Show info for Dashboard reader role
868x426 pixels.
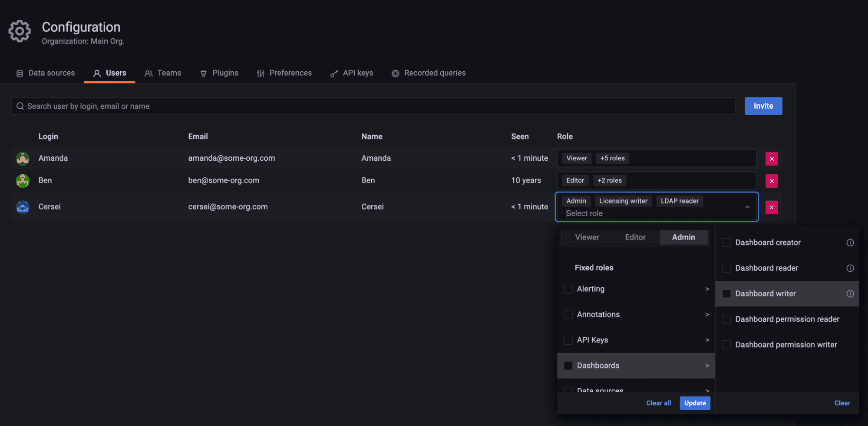pos(850,268)
